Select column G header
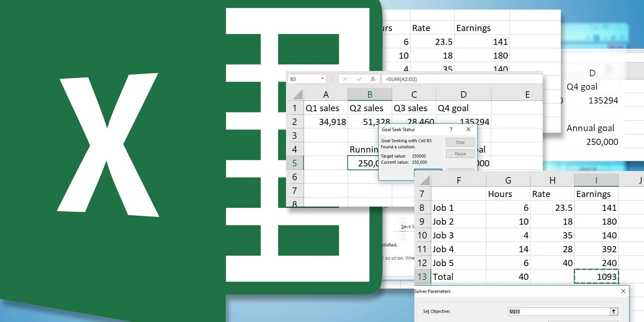The height and width of the screenshot is (322, 644). (508, 180)
